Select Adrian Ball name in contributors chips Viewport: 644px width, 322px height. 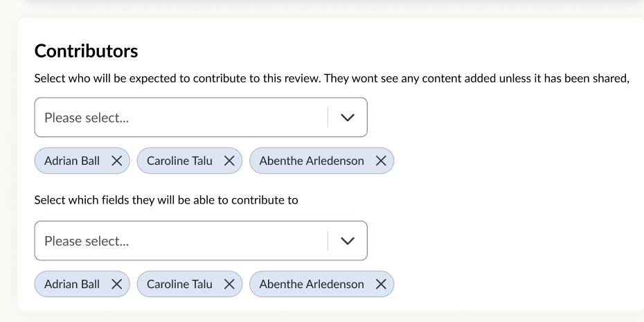click(72, 161)
